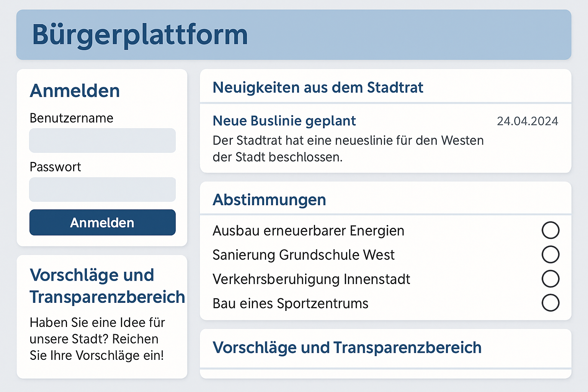Viewport: 588px width, 392px height.
Task: Select the radio button for Ausbau erneuerbarer Energien
Action: pyautogui.click(x=550, y=230)
